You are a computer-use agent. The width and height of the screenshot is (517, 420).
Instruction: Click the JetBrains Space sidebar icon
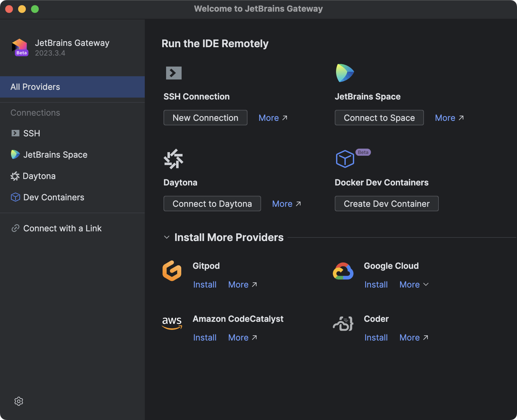coord(15,154)
